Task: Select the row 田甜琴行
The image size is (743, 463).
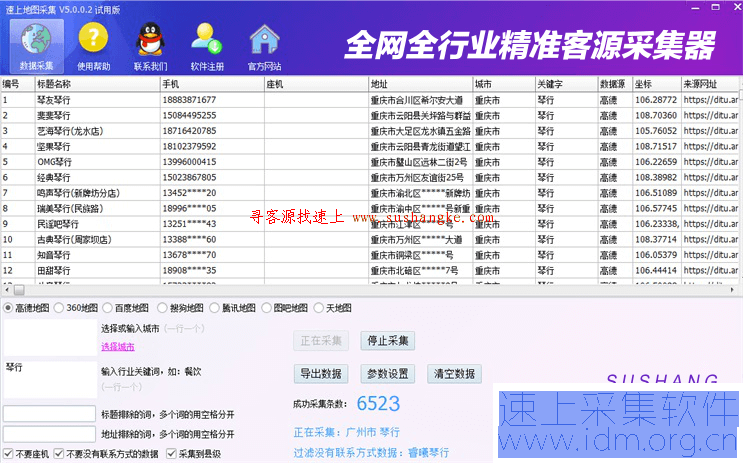Action: [x=370, y=271]
